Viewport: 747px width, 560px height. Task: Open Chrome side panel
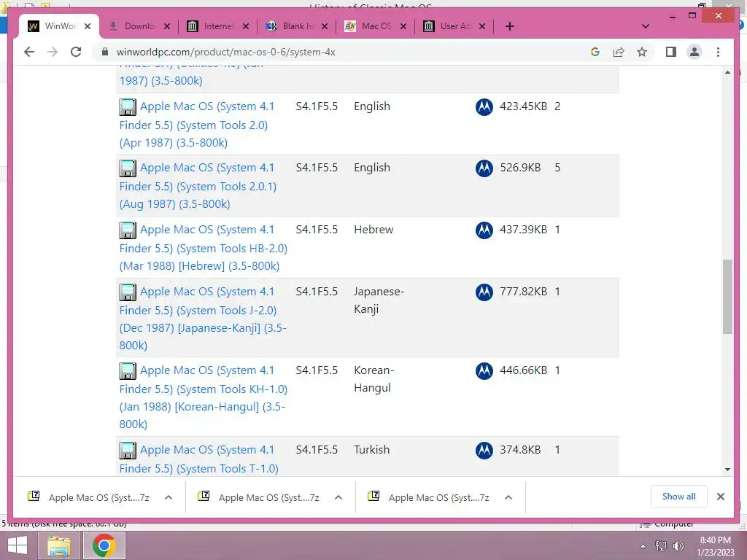pos(671,52)
